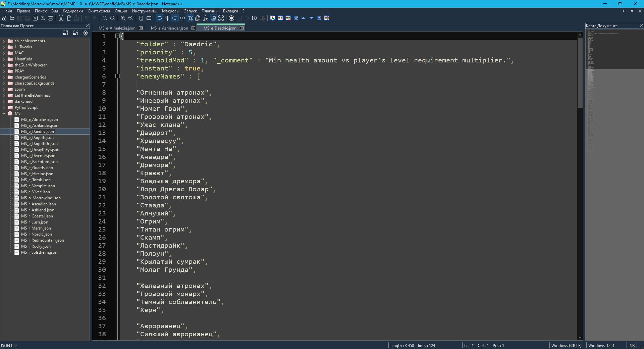
Task: Collapse the MS folder in tree
Action: point(4,113)
